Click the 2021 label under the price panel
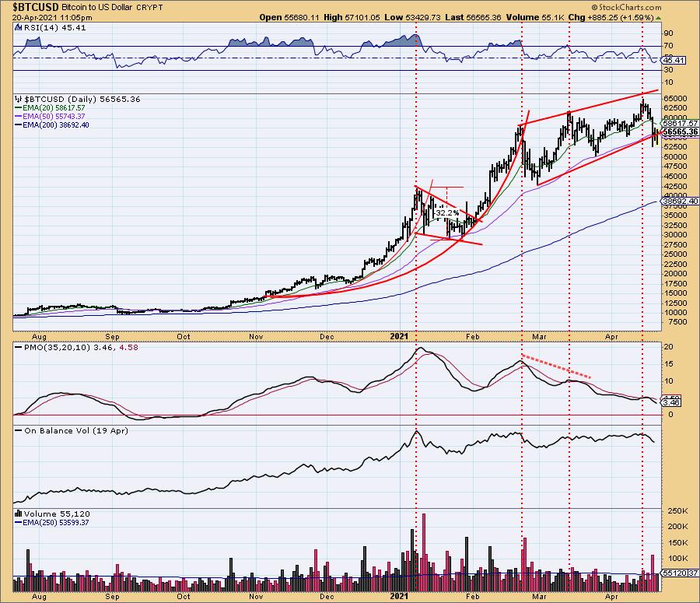This screenshot has height=603, width=700. point(399,336)
